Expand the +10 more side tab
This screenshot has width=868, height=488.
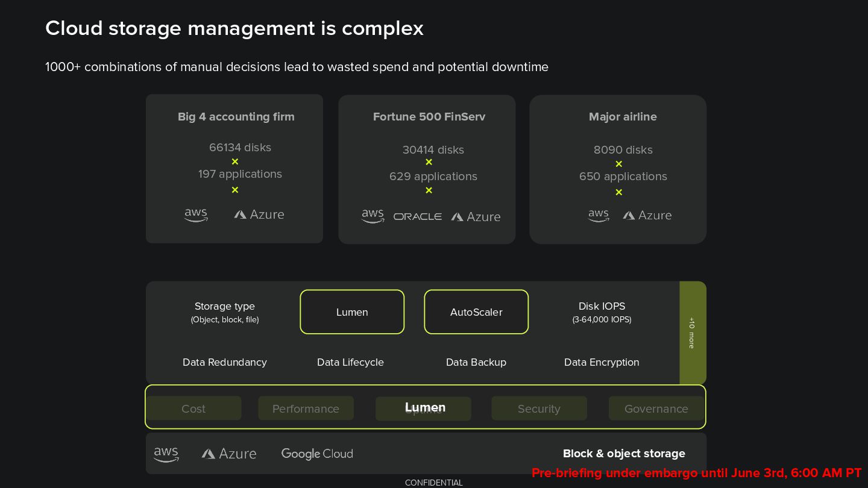tap(692, 333)
